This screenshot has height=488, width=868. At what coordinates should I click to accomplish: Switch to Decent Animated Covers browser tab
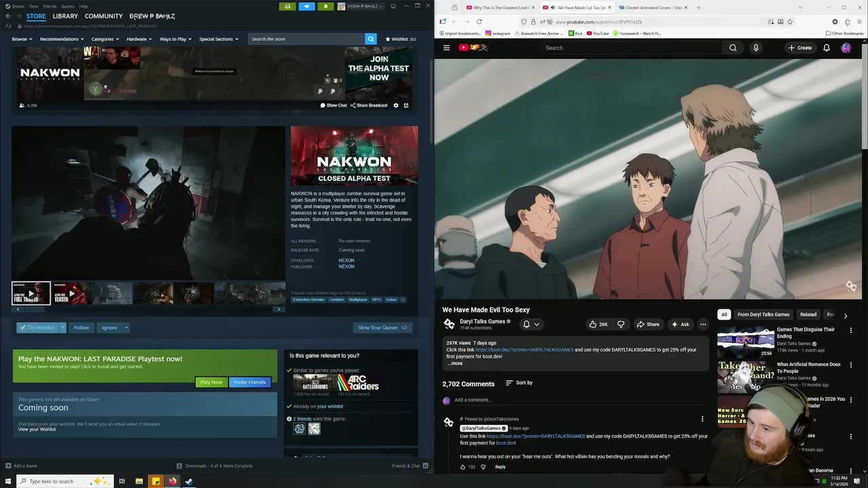[652, 7]
